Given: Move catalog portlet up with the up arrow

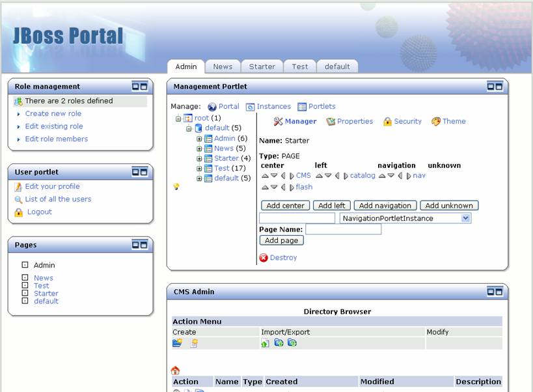Looking at the screenshot, I should click(x=319, y=176).
